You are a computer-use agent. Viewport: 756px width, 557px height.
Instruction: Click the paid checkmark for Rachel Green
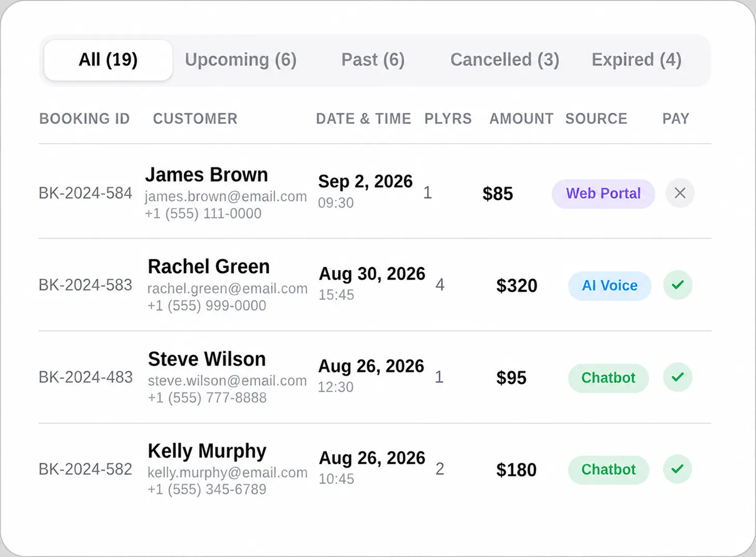click(678, 285)
